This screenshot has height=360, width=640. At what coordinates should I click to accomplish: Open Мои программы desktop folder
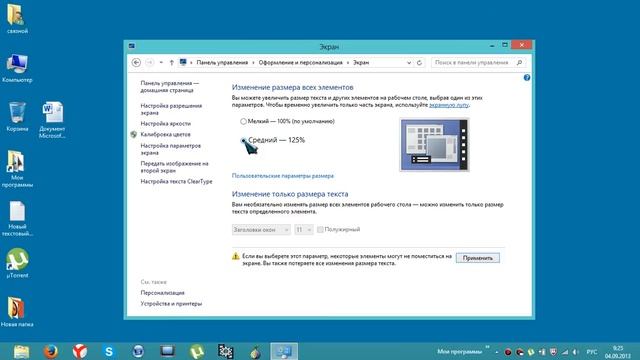tap(17, 169)
